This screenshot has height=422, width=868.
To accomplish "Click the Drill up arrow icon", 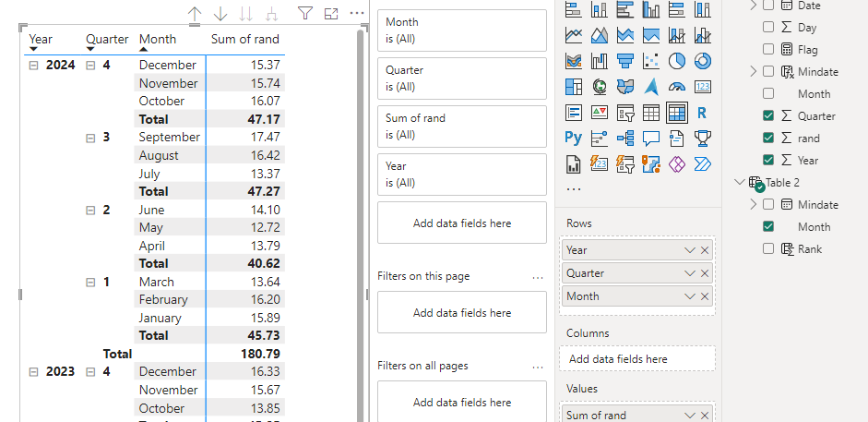I will tap(195, 14).
